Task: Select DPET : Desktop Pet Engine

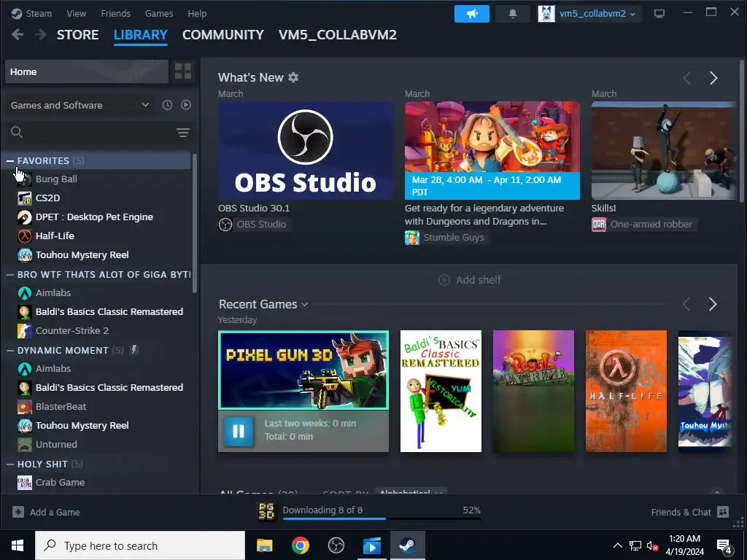Action: click(94, 217)
